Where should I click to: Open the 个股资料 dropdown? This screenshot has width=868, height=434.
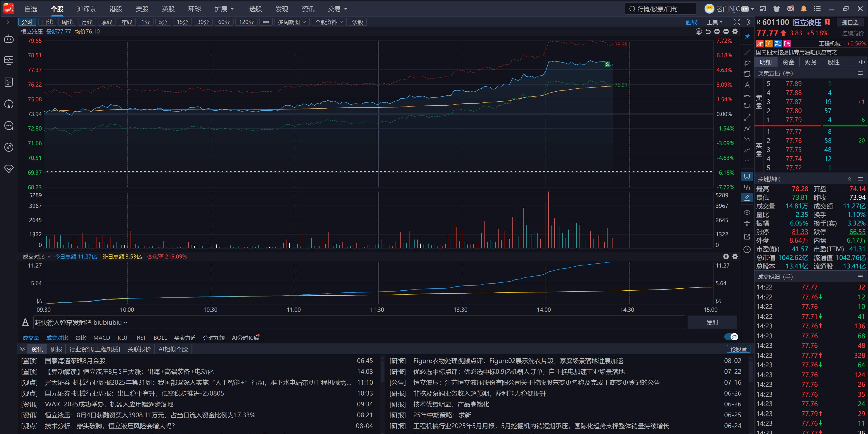point(329,22)
